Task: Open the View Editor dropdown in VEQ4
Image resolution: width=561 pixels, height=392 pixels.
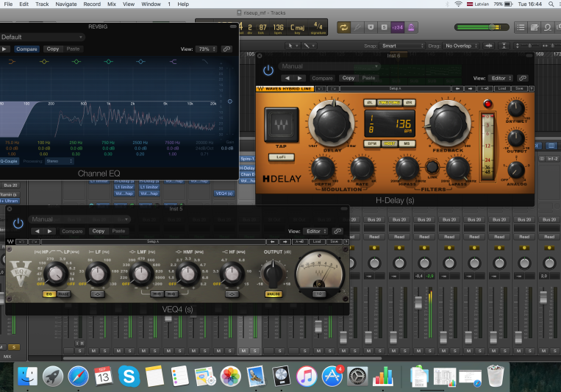Action: tap(315, 231)
